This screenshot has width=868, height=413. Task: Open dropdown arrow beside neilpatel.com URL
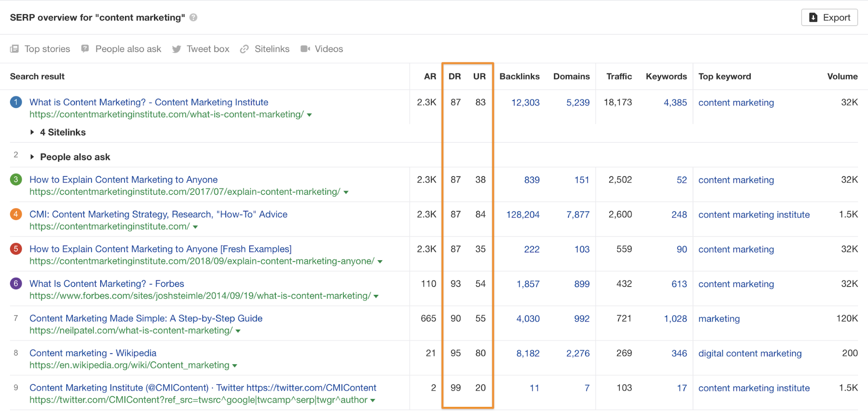click(x=238, y=331)
